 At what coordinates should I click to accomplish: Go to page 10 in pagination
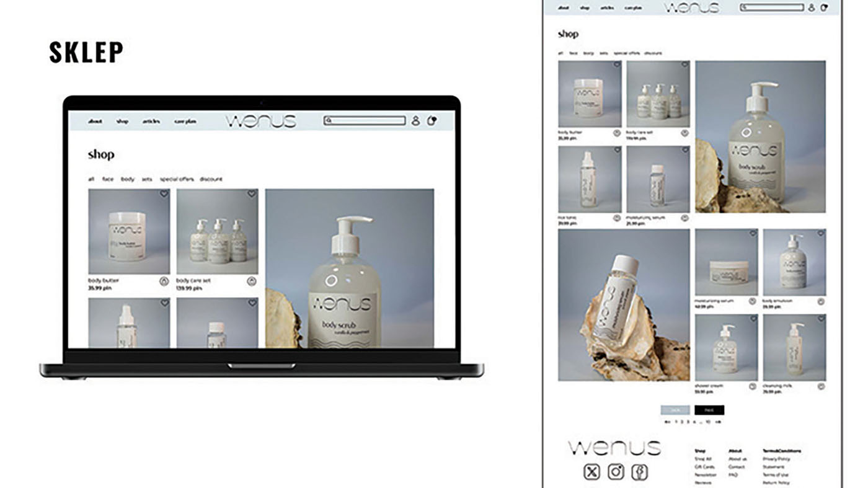tap(707, 422)
